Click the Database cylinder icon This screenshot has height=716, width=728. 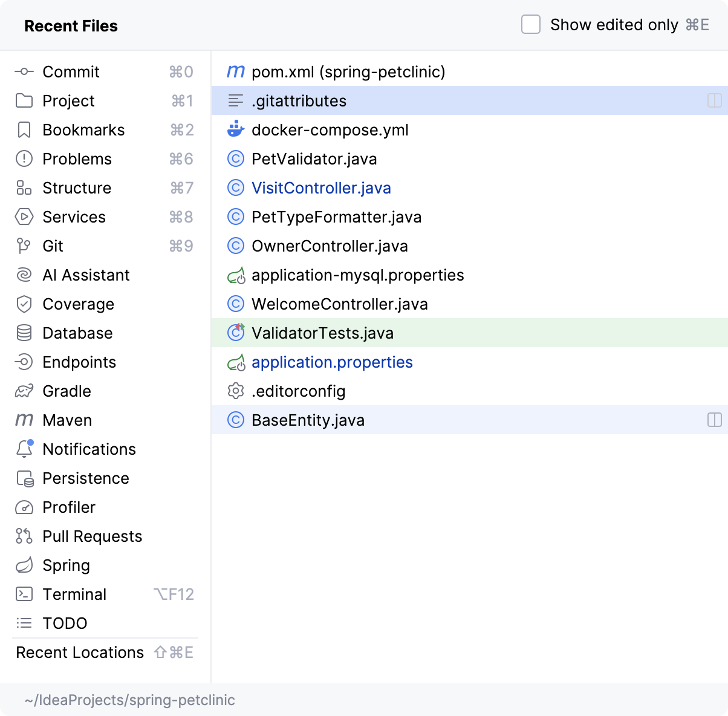[24, 333]
